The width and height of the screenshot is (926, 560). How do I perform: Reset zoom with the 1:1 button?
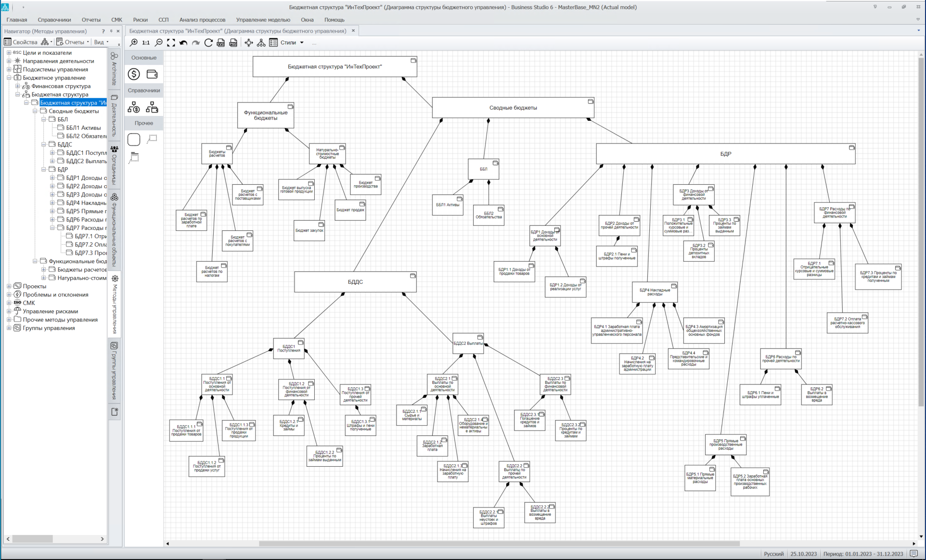tap(146, 43)
